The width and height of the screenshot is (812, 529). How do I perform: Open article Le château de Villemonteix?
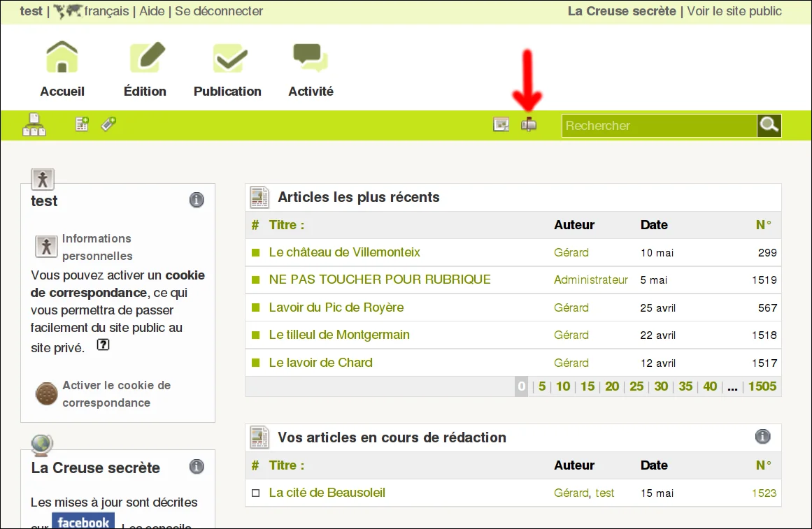coord(344,252)
